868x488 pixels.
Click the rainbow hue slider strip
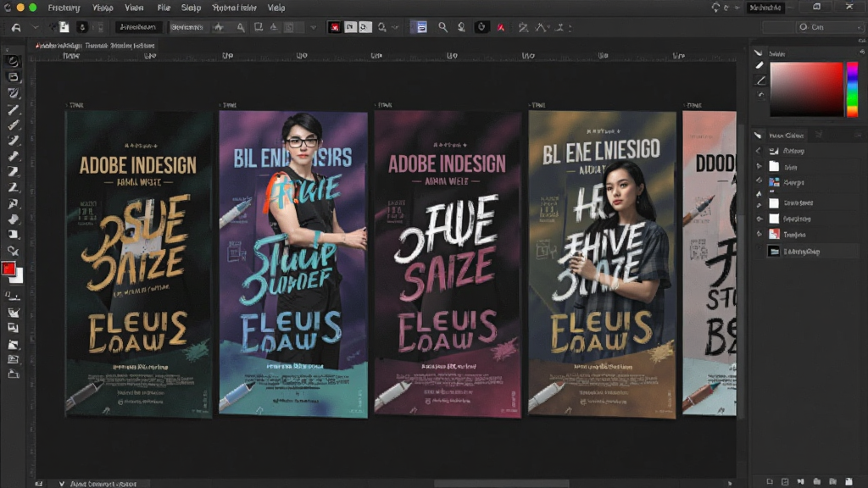[853, 88]
